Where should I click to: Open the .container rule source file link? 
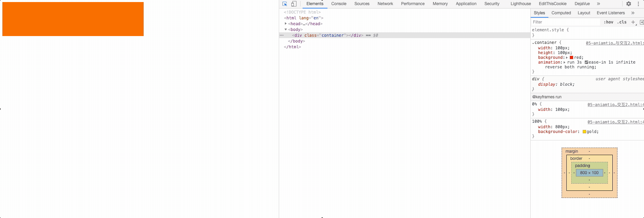click(614, 43)
